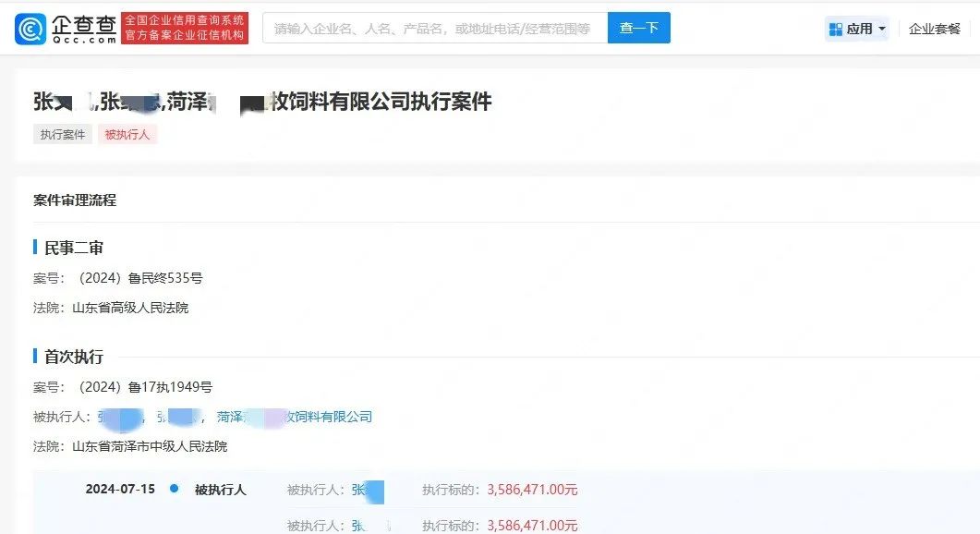Expand the 应用 dropdown arrow

pos(882,29)
